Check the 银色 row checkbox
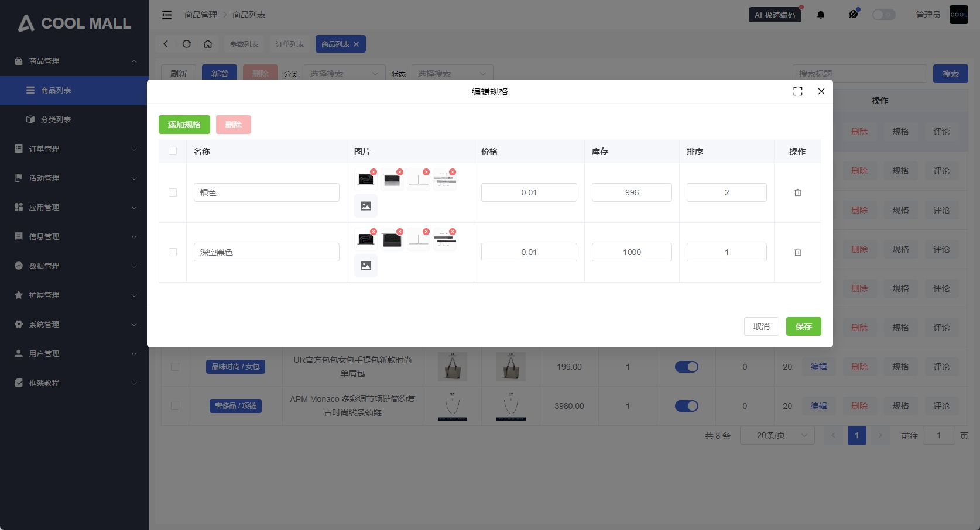This screenshot has height=530, width=980. (x=173, y=192)
